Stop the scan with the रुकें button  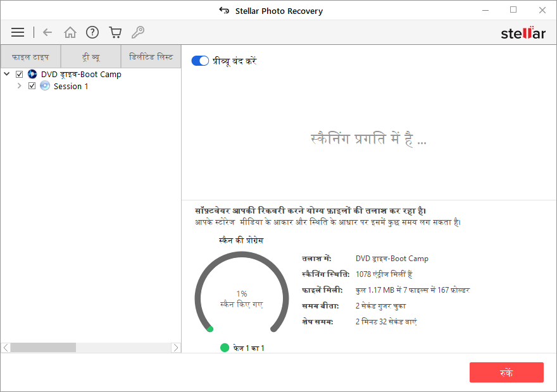point(506,372)
